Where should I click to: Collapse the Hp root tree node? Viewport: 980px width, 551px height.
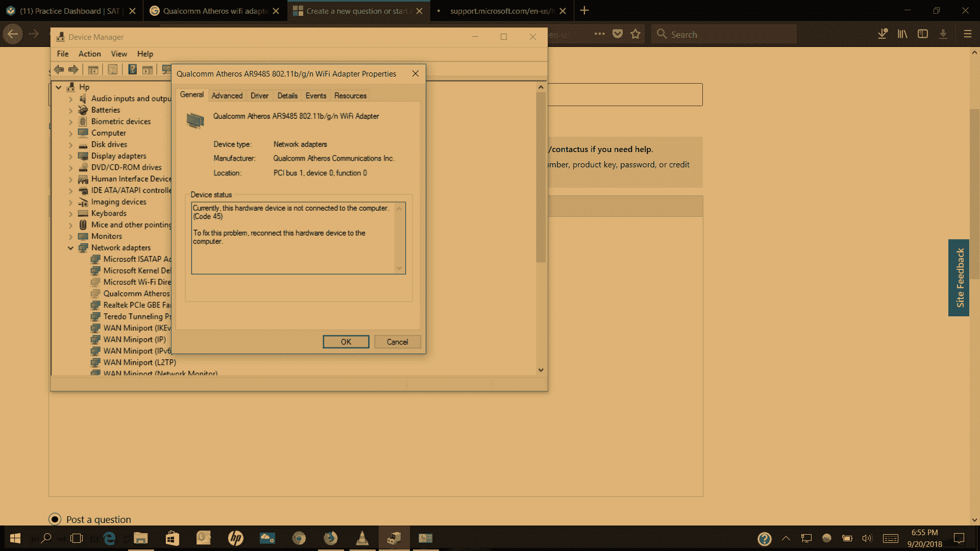click(x=59, y=87)
